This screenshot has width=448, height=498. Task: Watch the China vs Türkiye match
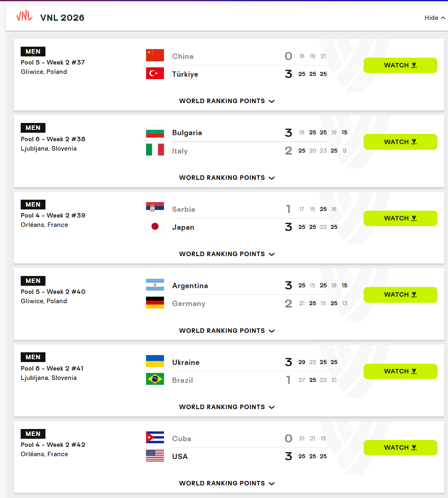pyautogui.click(x=401, y=65)
